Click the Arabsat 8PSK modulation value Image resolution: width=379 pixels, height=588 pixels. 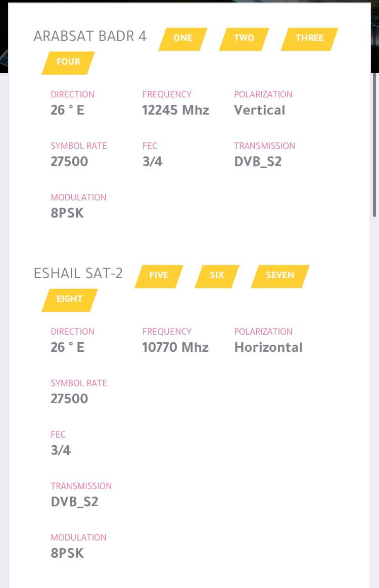(67, 213)
